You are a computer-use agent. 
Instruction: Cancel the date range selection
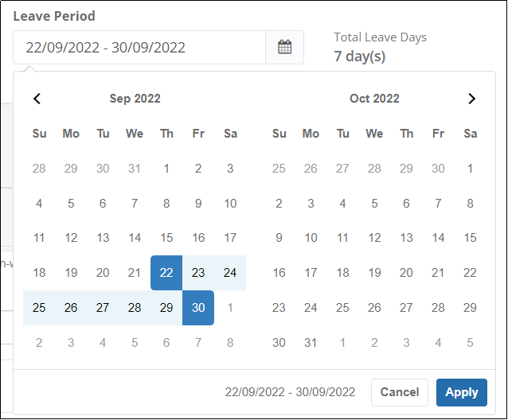coord(400,392)
